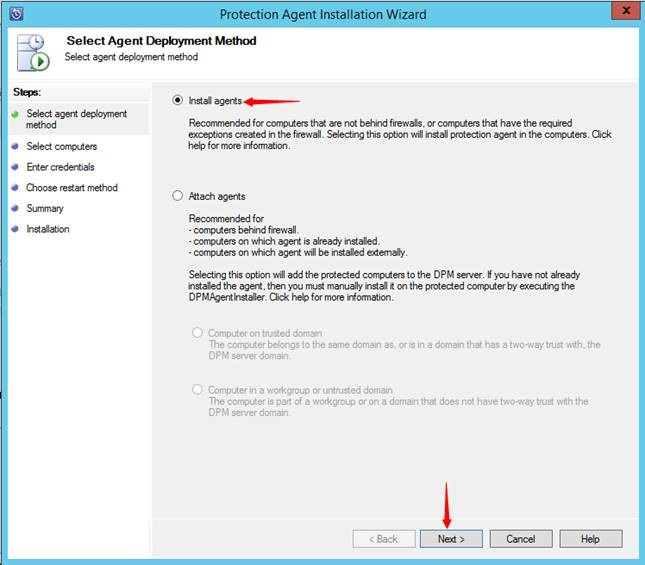This screenshot has width=645, height=565.
Task: Select Computer on trusted domain option
Action: tap(197, 333)
